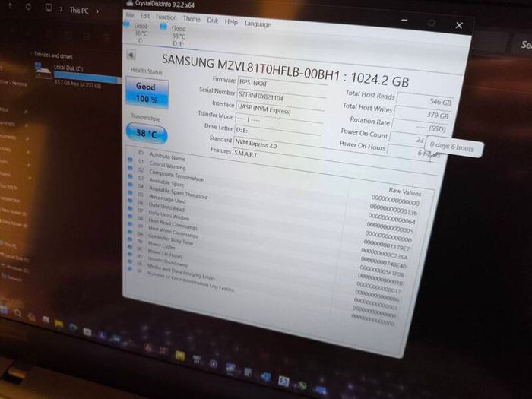Click the Raw Values column header
The image size is (532, 399).
click(405, 192)
